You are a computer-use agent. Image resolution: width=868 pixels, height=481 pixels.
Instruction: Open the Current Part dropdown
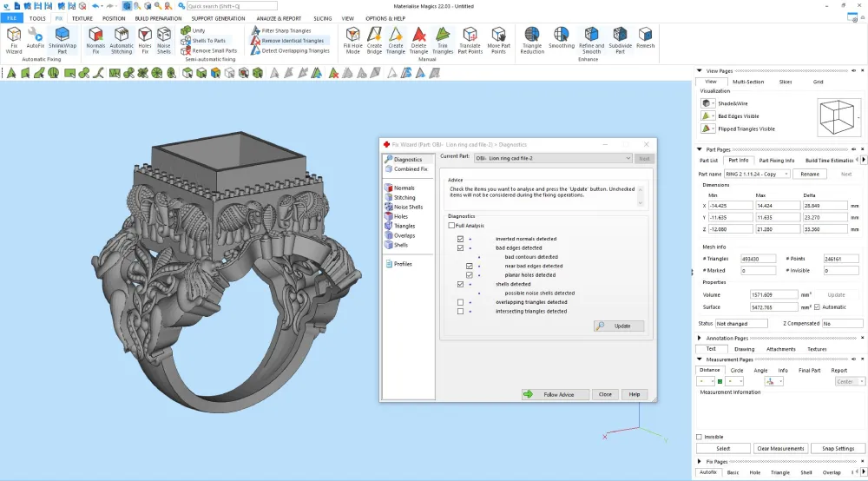(553, 158)
